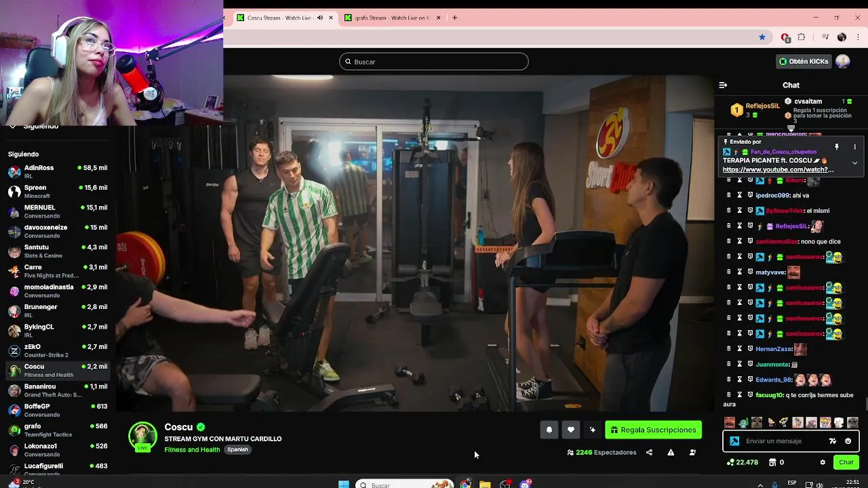
Task: Mute the Coscu Stream tab audio icon
Action: click(320, 18)
